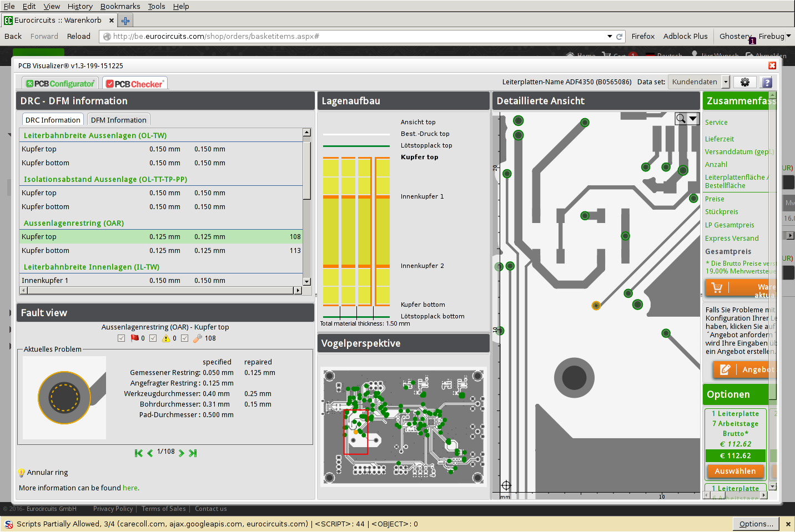795x532 pixels.
Task: Open the PCB Visualizer help icon
Action: coord(767,82)
